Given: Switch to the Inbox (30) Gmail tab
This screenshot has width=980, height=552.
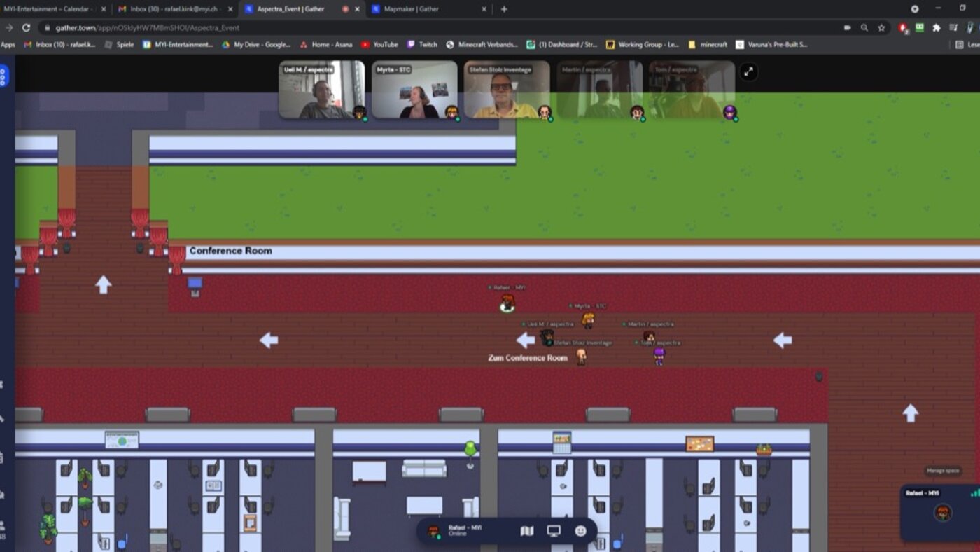Looking at the screenshot, I should (173, 9).
